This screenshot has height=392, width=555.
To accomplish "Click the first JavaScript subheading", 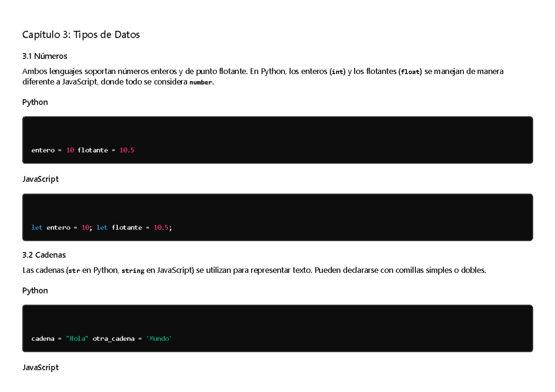I will coord(40,179).
